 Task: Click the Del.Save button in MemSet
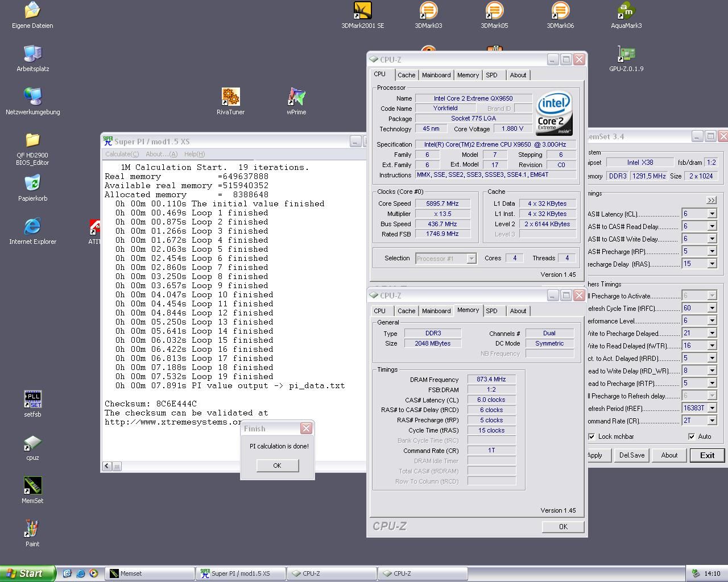pyautogui.click(x=631, y=455)
